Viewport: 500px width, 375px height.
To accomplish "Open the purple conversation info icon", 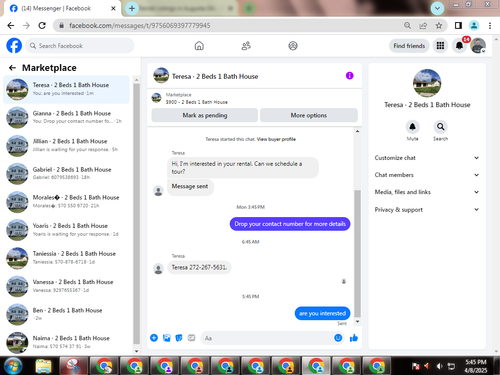I will (x=349, y=76).
